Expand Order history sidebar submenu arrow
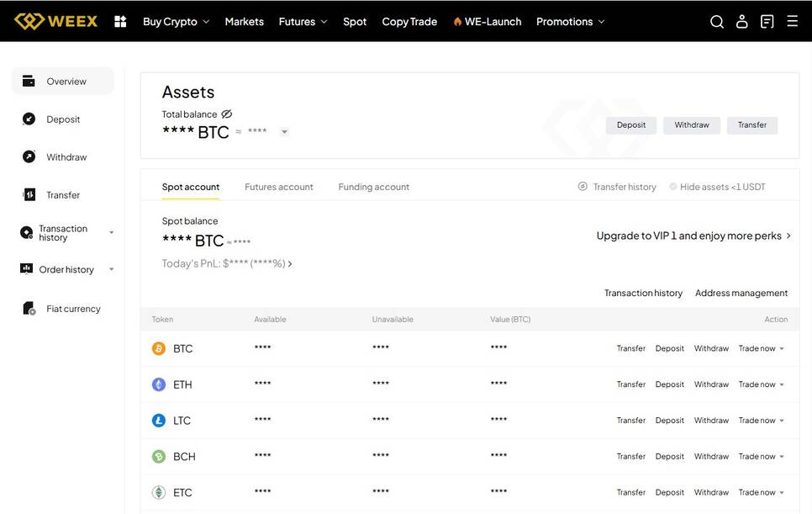Screen dimensions: 812x514 (111, 269)
